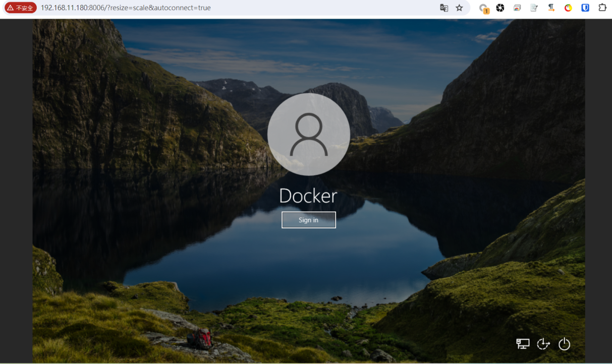Open the extension with the orange 1 badge
Viewport: 612px width, 364px height.
tap(483, 8)
